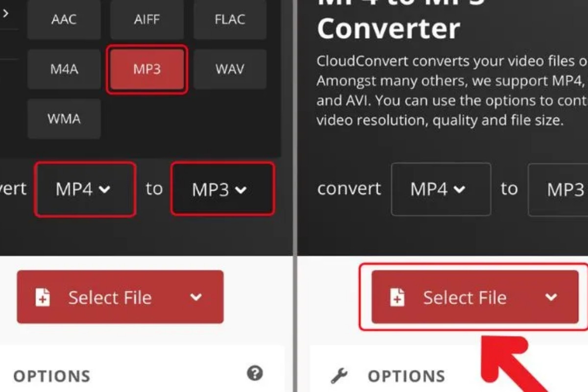The width and height of the screenshot is (588, 392).
Task: Click the OPTIONS heading in the right panel
Action: click(x=406, y=376)
